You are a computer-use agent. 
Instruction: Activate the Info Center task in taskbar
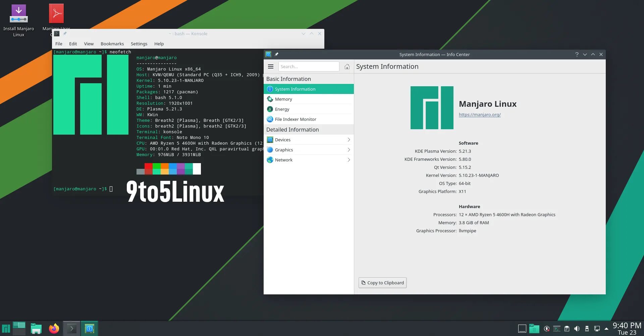click(90, 329)
